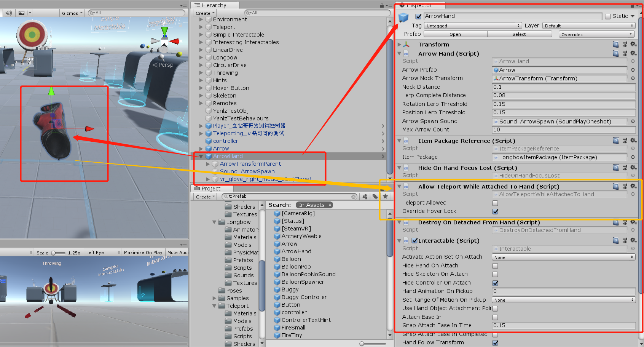The width and height of the screenshot is (644, 347).
Task: Open the Transform component gear menu
Action: 633,44
